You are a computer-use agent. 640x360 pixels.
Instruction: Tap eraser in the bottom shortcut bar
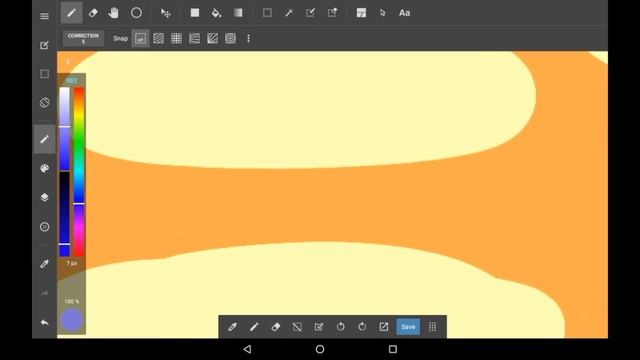[276, 327]
